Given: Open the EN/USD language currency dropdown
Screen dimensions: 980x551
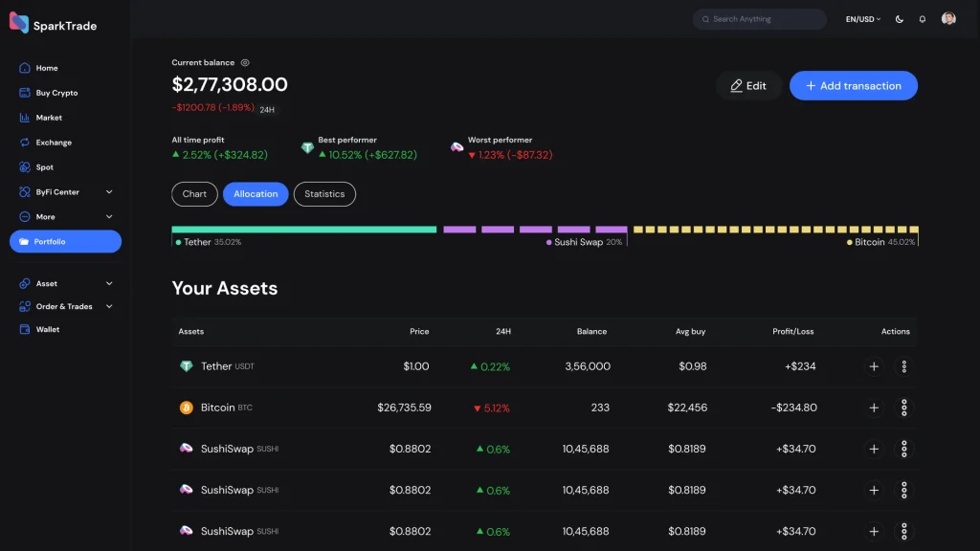Looking at the screenshot, I should click(862, 19).
